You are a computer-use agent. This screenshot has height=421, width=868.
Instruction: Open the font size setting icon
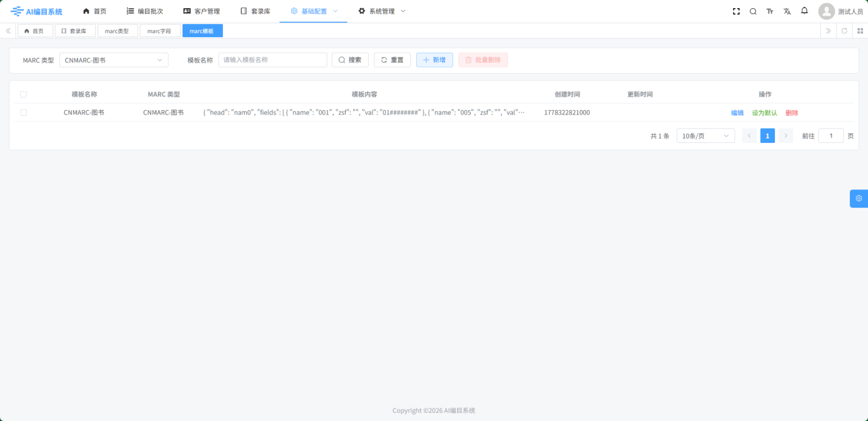point(770,11)
